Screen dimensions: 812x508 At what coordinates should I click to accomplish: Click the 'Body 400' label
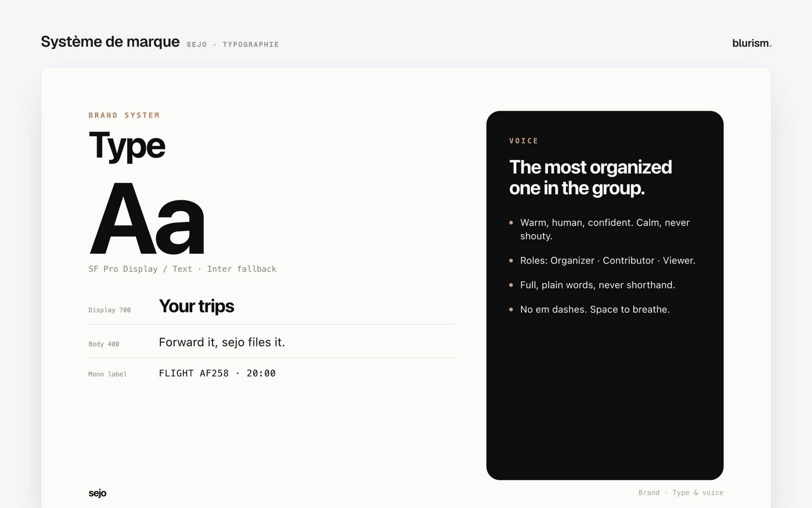point(104,344)
